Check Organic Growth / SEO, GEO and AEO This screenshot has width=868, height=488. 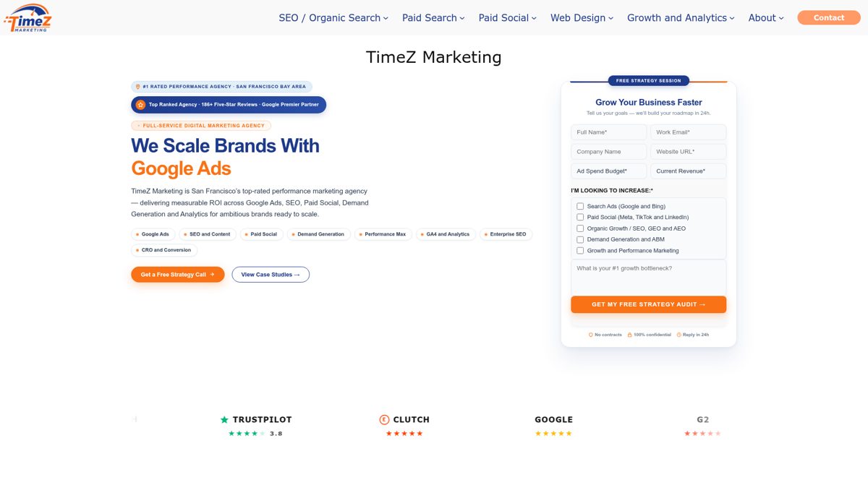[x=580, y=228]
